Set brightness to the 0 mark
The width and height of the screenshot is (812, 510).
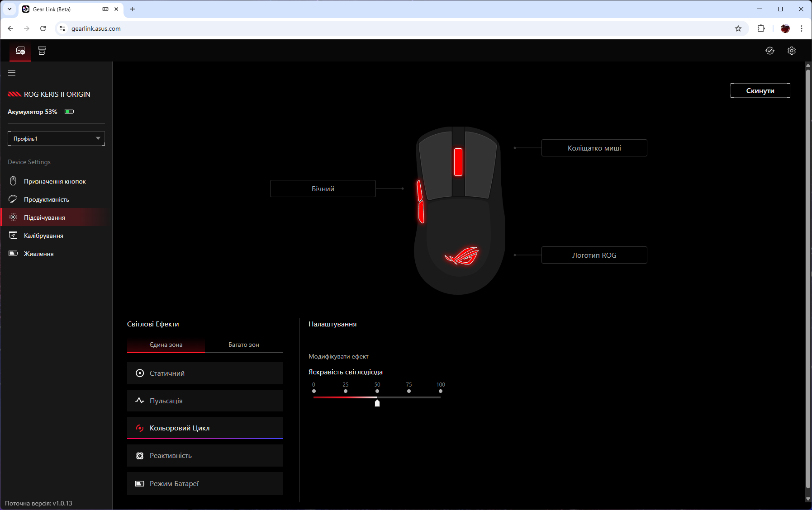(314, 391)
